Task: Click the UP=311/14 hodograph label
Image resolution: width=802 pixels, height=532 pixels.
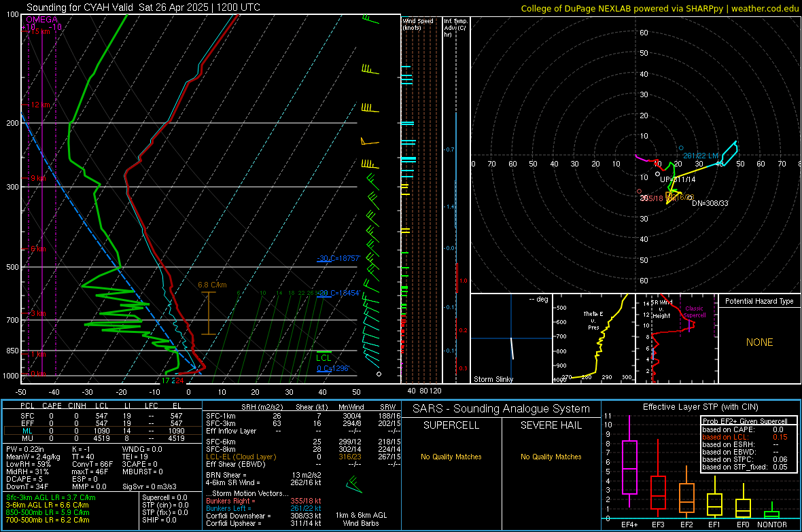Action: (678, 179)
